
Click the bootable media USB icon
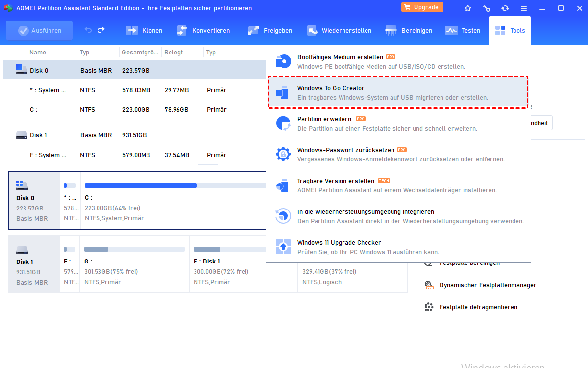283,61
